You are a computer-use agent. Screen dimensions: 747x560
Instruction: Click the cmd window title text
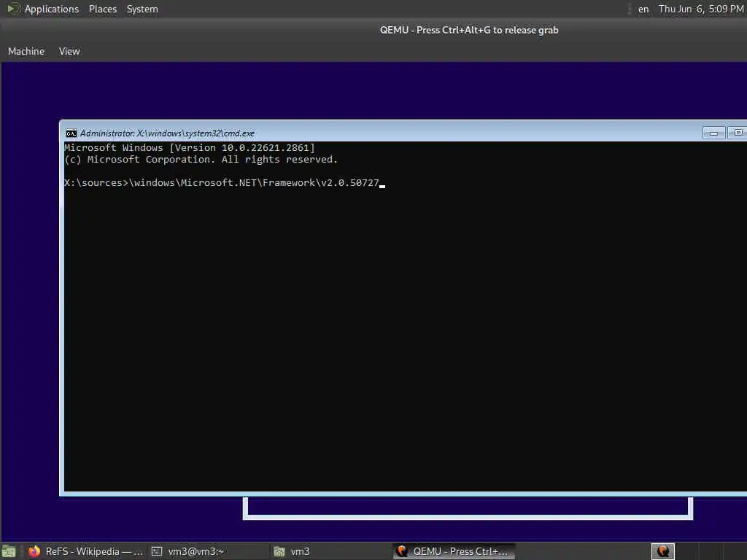[x=167, y=133]
